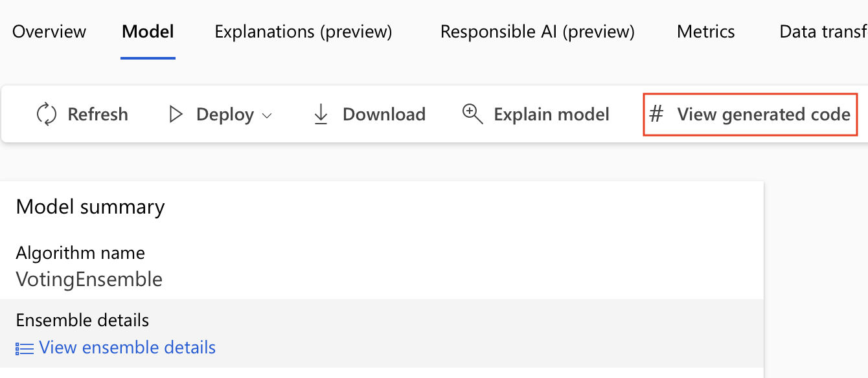Open Explain model via magnifier-plus icon
Screen dimensions: 868x378
pyautogui.click(x=472, y=114)
